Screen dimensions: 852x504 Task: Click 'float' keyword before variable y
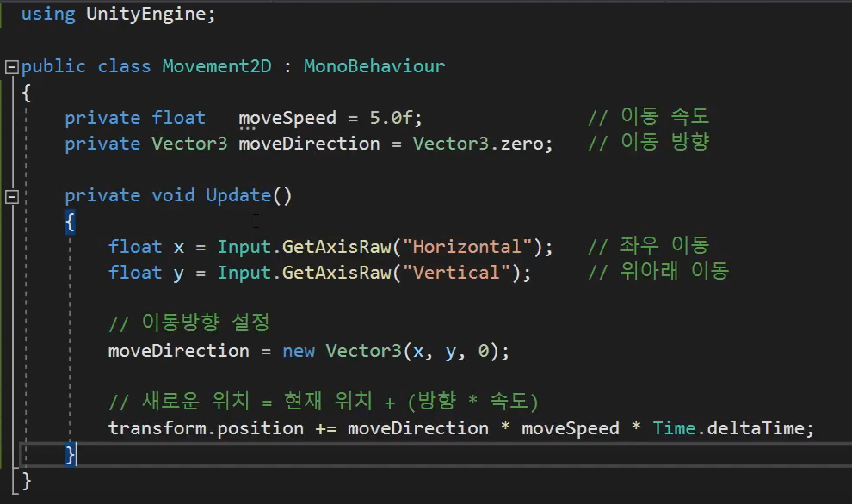[135, 273]
